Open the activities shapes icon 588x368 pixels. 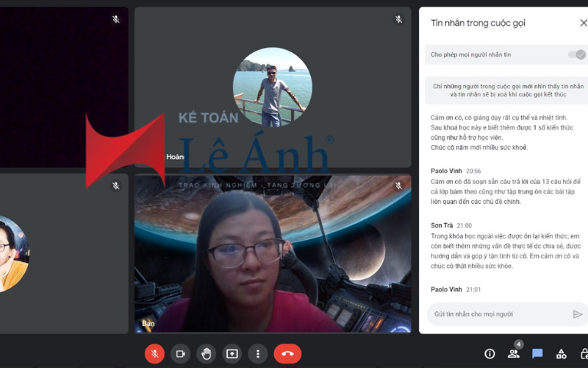tap(561, 354)
